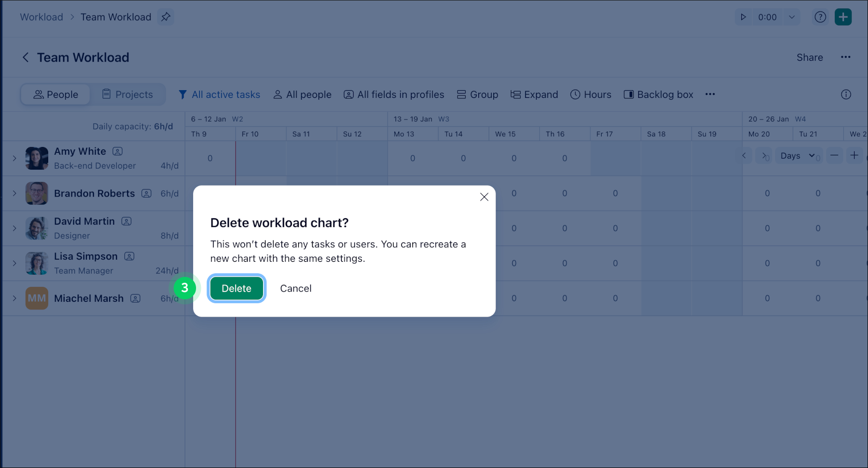Click the 6 – 12 Jan week header
The image size is (868, 468).
click(209, 119)
